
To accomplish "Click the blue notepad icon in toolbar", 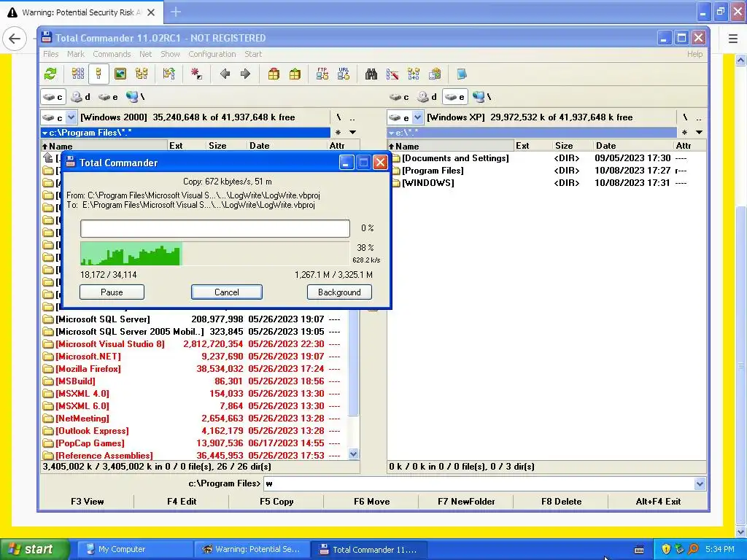I will pos(462,74).
